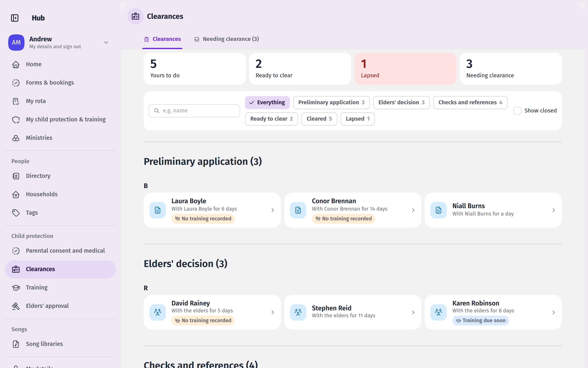The width and height of the screenshot is (588, 368).
Task: Filter by Lapsed chip
Action: (357, 119)
